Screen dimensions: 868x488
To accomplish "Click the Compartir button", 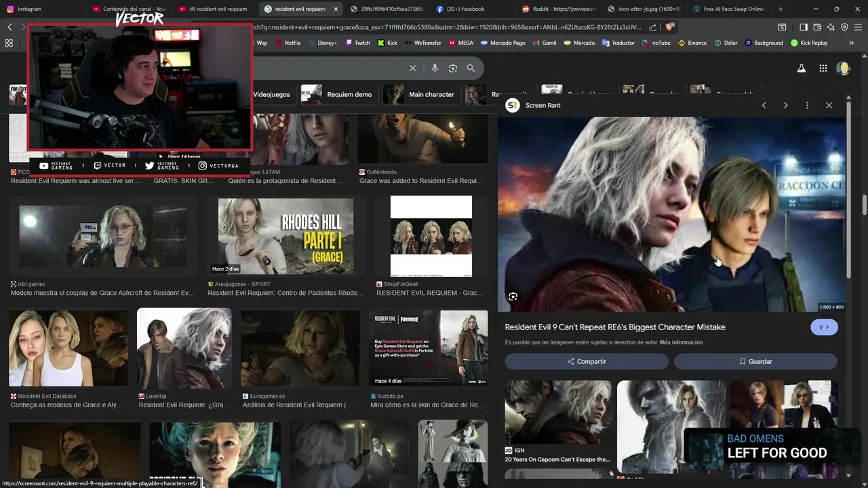I will pyautogui.click(x=587, y=361).
